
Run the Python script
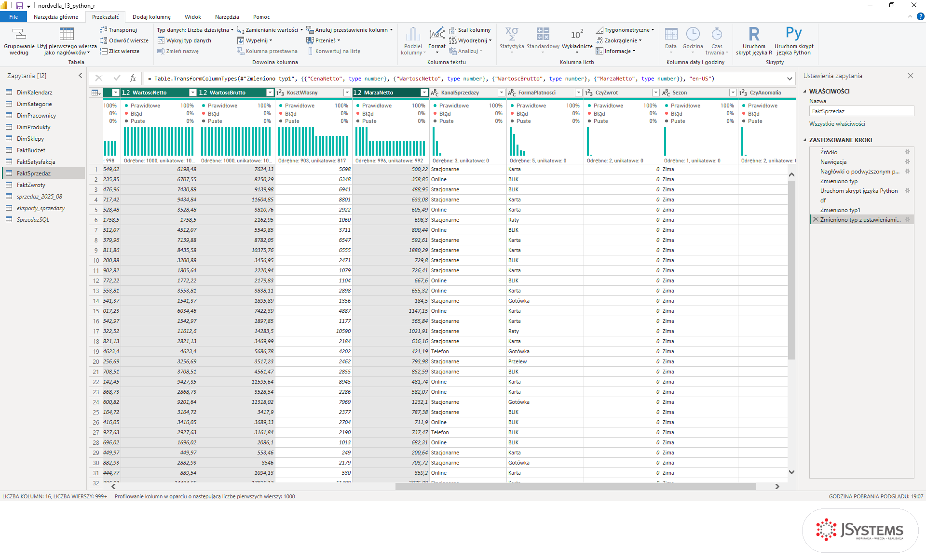794,41
